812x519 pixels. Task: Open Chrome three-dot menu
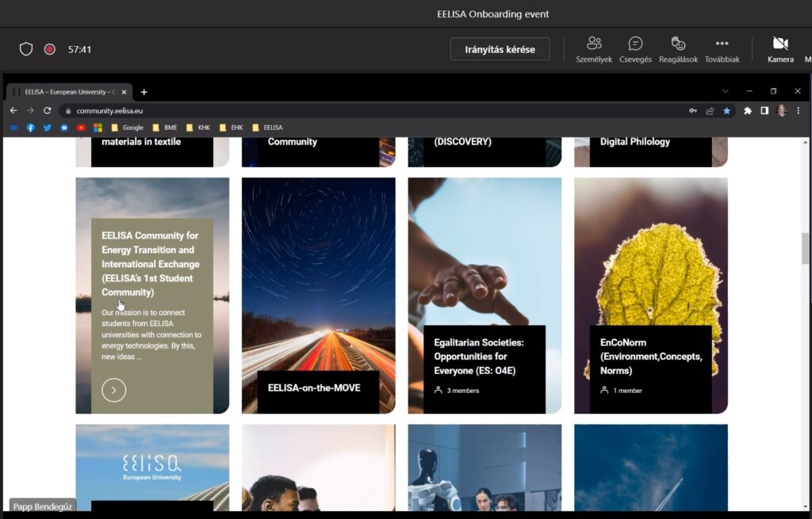(x=799, y=111)
